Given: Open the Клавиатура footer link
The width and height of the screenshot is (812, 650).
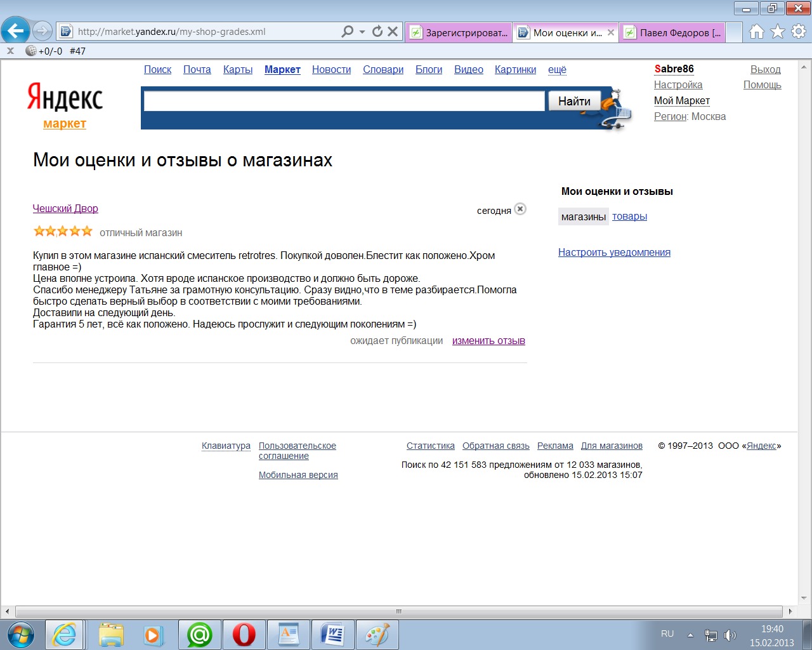Looking at the screenshot, I should pyautogui.click(x=226, y=446).
